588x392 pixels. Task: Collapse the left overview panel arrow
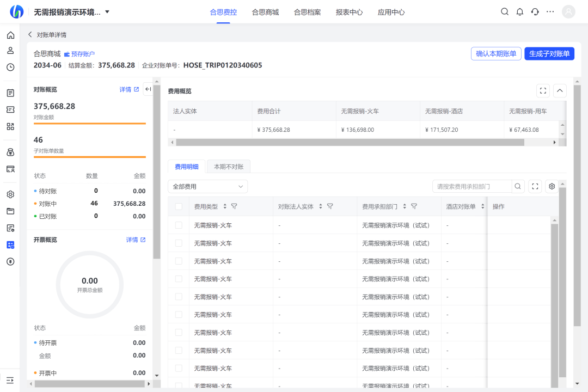(x=148, y=89)
